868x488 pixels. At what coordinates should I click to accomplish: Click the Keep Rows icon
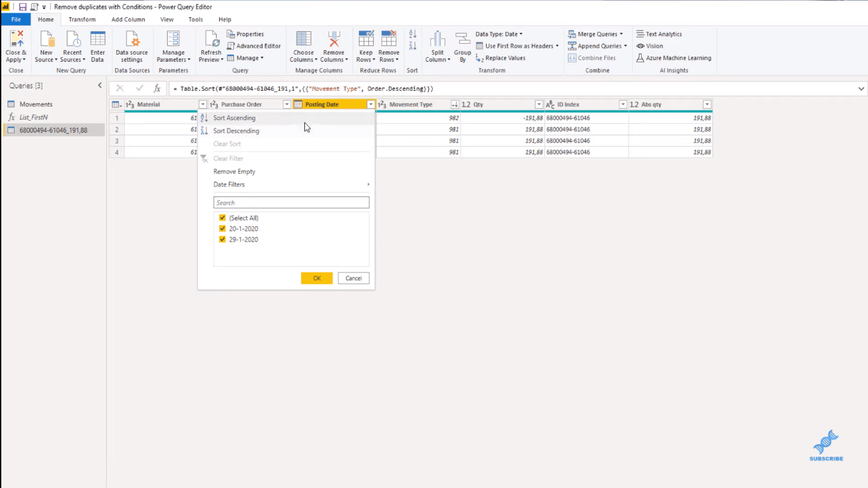(366, 39)
